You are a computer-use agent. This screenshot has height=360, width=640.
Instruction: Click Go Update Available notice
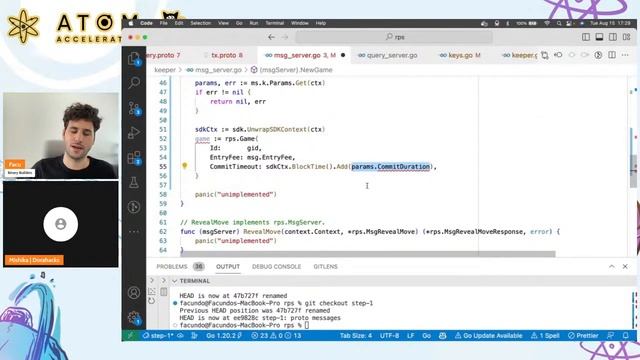[x=488, y=336]
